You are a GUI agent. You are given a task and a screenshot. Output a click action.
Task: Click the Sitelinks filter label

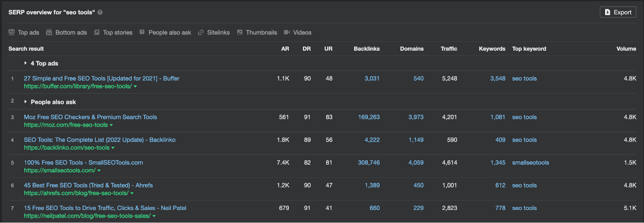[x=219, y=32]
